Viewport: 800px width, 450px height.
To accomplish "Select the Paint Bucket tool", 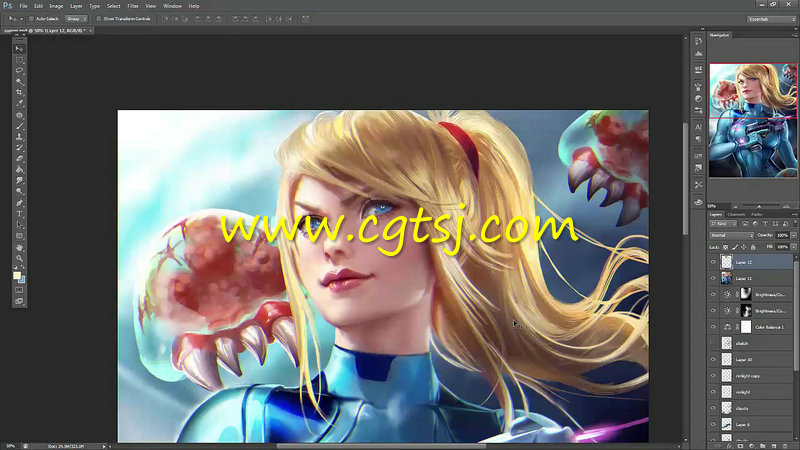I will tap(19, 169).
